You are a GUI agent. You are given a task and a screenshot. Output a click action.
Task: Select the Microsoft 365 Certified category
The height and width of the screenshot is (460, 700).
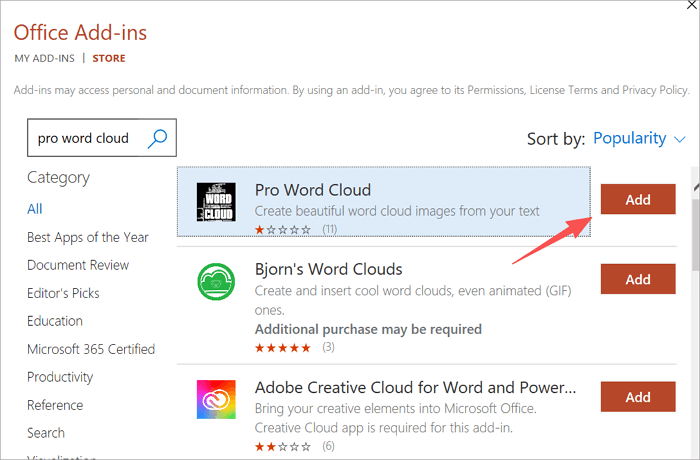(x=91, y=349)
